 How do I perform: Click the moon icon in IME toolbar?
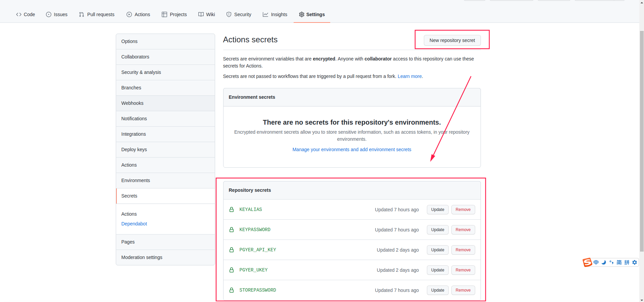604,262
